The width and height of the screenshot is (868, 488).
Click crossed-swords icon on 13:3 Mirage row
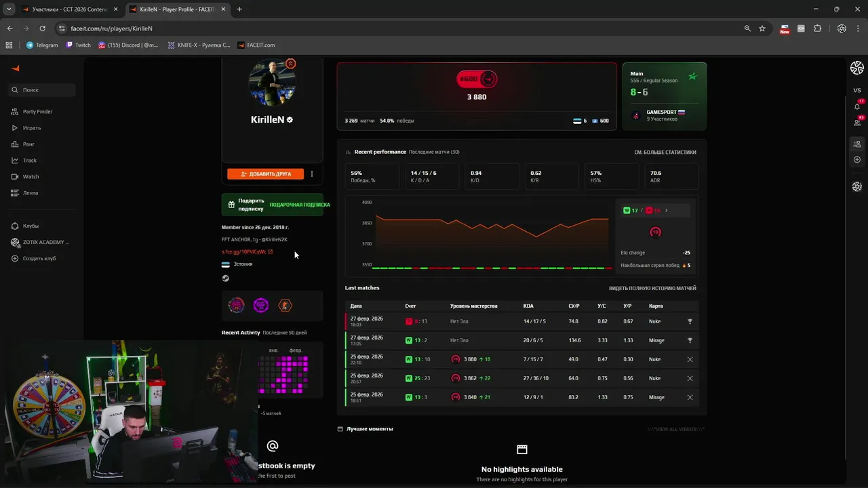690,397
